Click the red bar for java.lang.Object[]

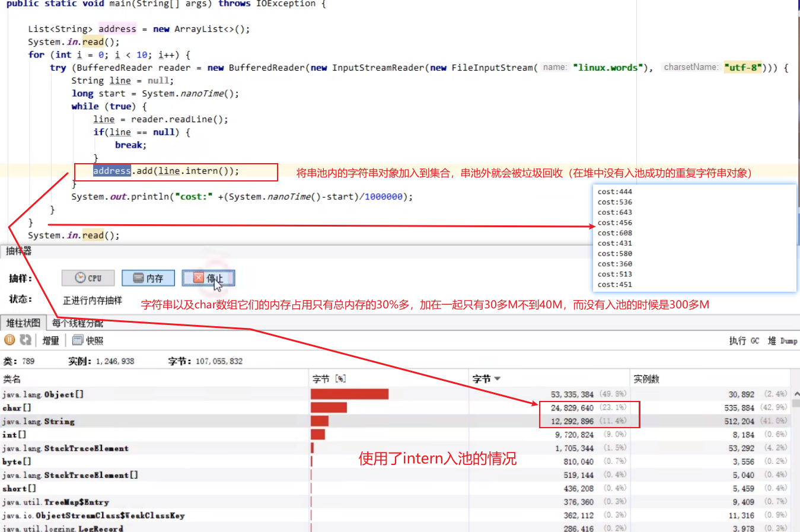349,394
